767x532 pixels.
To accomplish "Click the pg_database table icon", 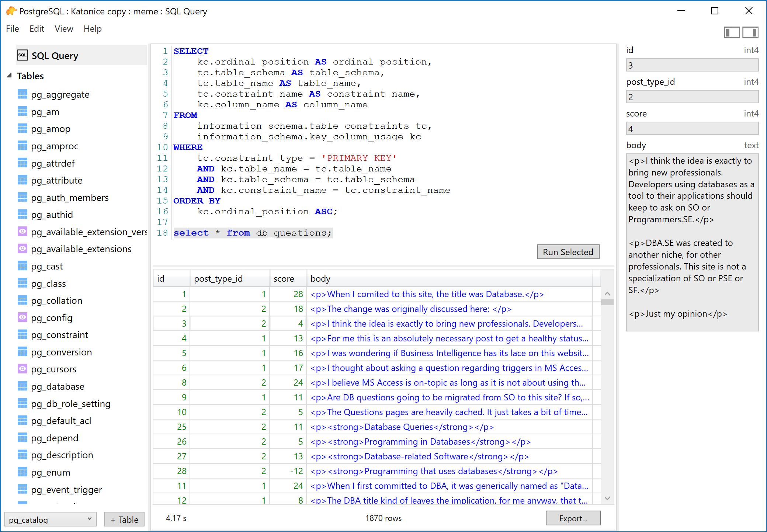I will coord(22,386).
